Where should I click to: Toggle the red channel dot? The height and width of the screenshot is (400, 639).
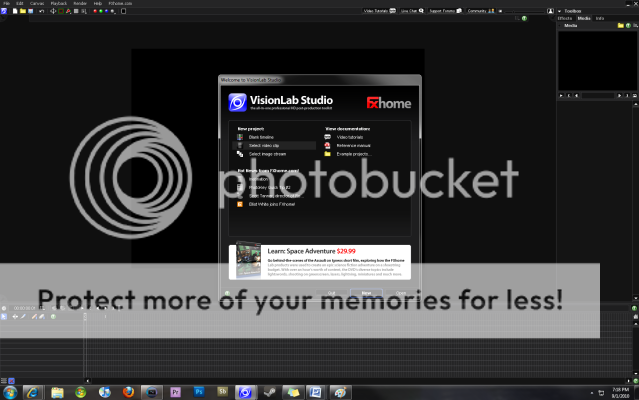[x=95, y=11]
